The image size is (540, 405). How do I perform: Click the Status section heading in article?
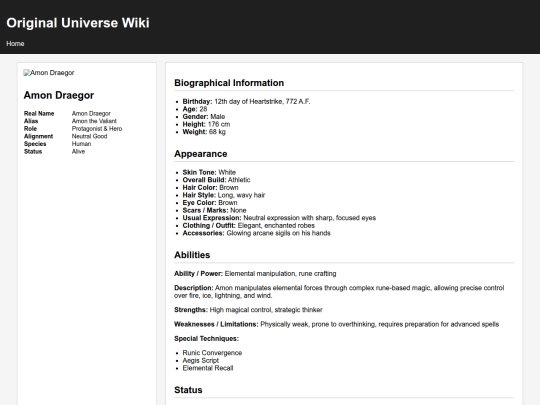188,390
